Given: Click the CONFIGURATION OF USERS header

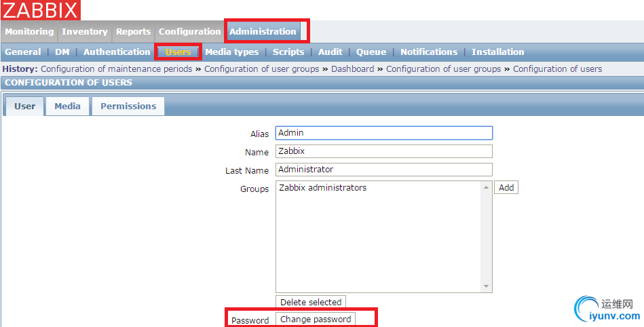Looking at the screenshot, I should pyautogui.click(x=69, y=83).
